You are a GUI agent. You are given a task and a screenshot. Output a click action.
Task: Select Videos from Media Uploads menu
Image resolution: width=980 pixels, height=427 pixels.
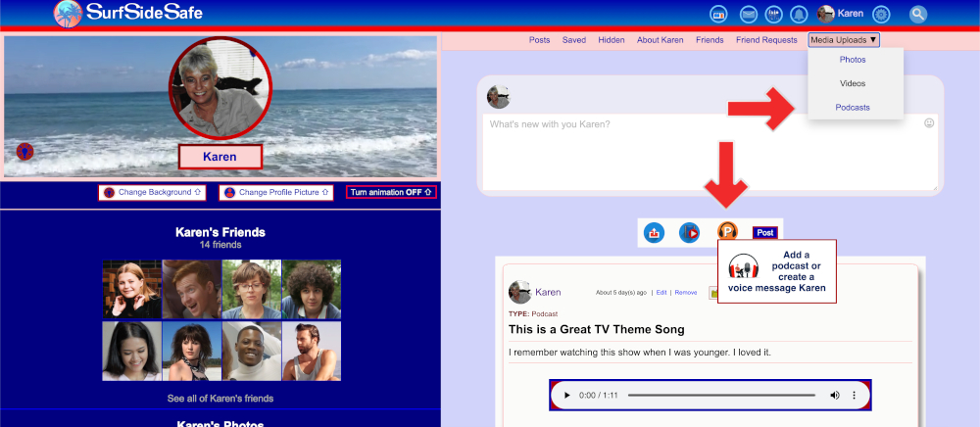pyautogui.click(x=853, y=83)
